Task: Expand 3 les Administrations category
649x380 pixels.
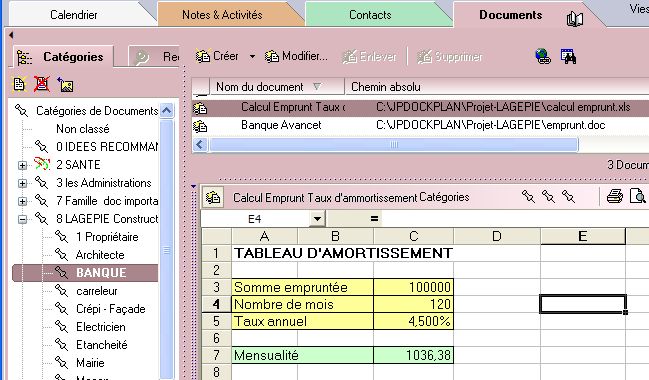Action: coord(22,183)
